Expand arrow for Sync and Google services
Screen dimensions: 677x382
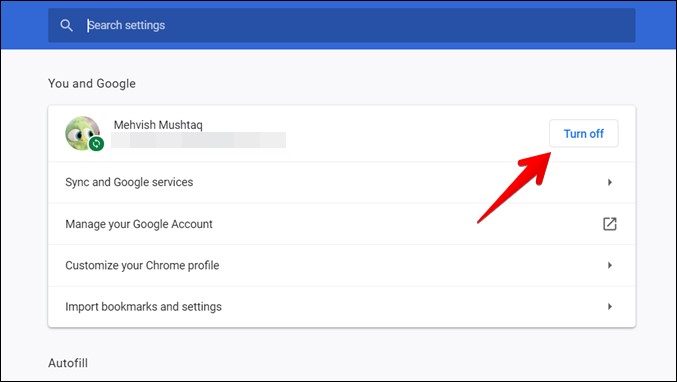(x=610, y=182)
